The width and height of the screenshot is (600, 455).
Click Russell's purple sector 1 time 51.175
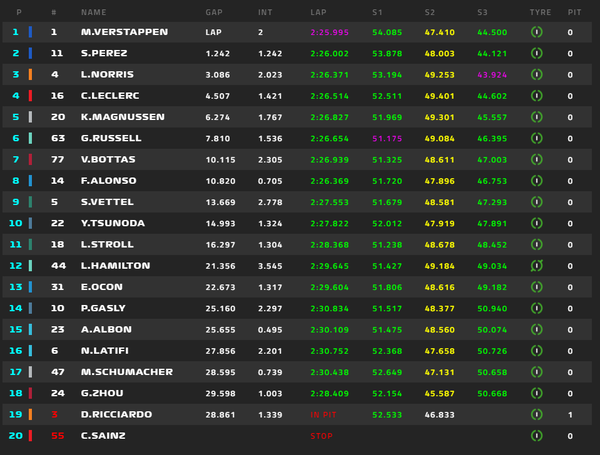pyautogui.click(x=387, y=139)
